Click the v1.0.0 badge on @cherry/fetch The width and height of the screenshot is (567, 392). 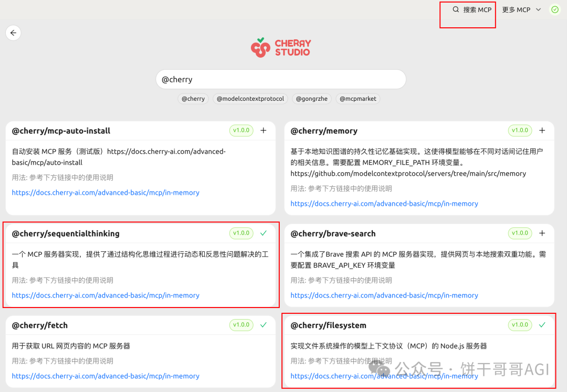pos(240,325)
